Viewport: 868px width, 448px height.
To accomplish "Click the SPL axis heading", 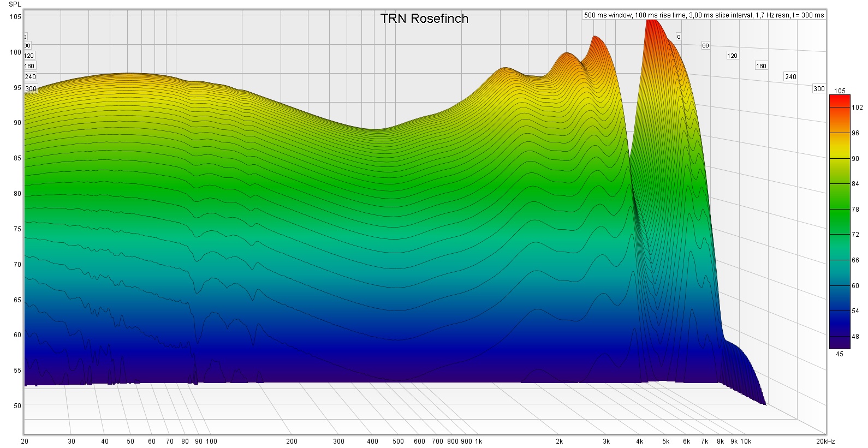I will 15,4.
